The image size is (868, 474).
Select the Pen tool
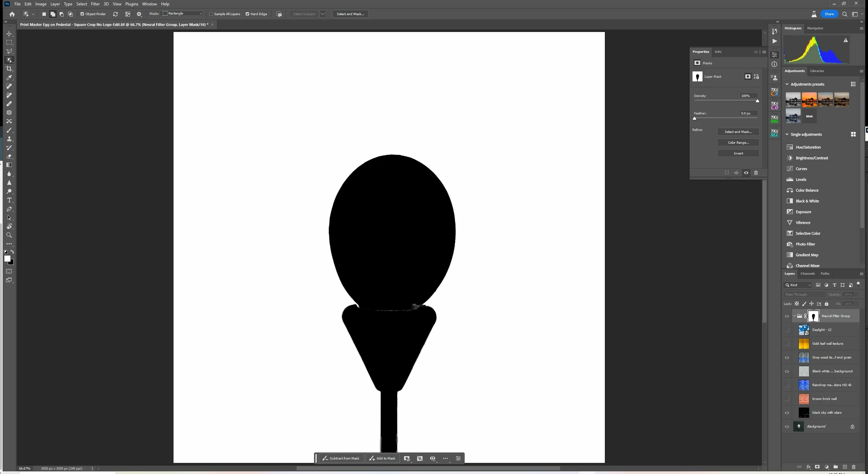9,209
